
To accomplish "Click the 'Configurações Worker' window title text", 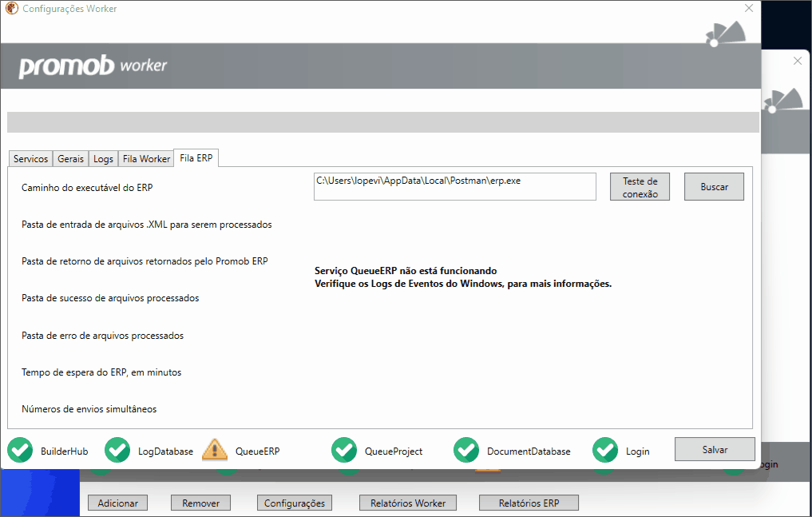I will point(69,9).
